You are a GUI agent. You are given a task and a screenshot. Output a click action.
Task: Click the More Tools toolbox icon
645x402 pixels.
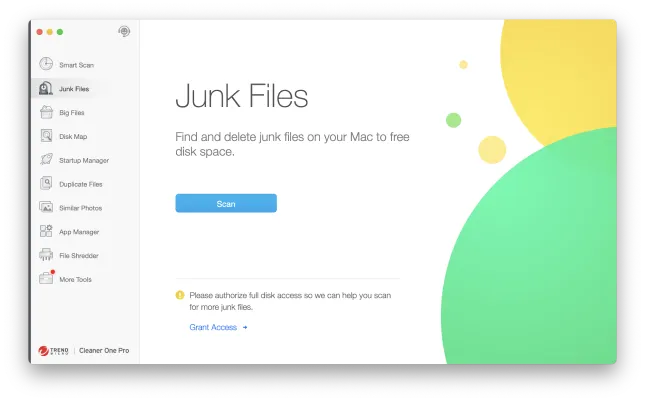(x=46, y=279)
